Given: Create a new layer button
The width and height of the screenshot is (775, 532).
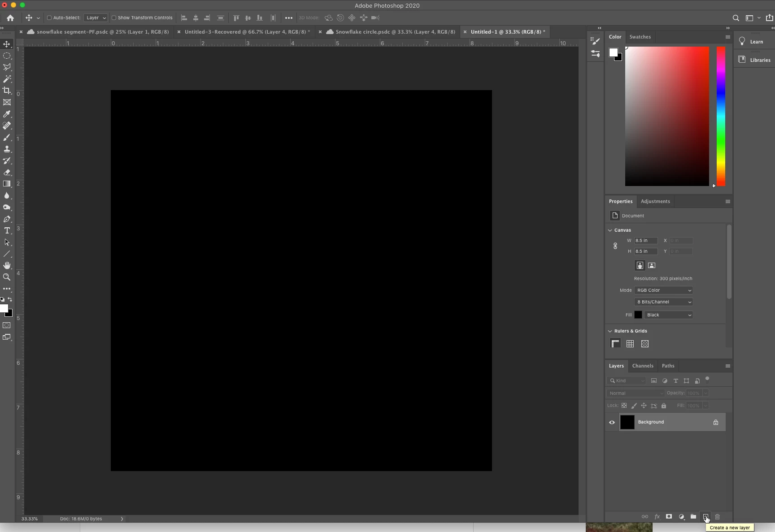Looking at the screenshot, I should coord(705,517).
